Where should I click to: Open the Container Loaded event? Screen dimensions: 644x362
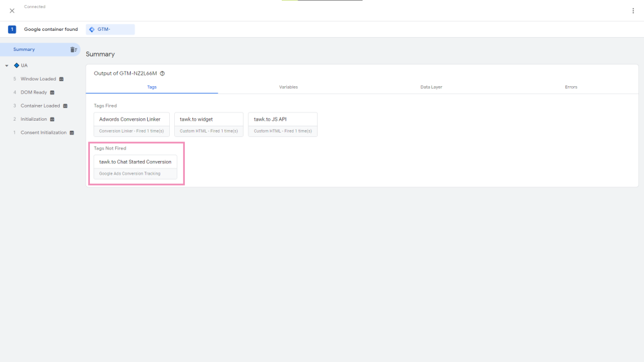click(40, 106)
